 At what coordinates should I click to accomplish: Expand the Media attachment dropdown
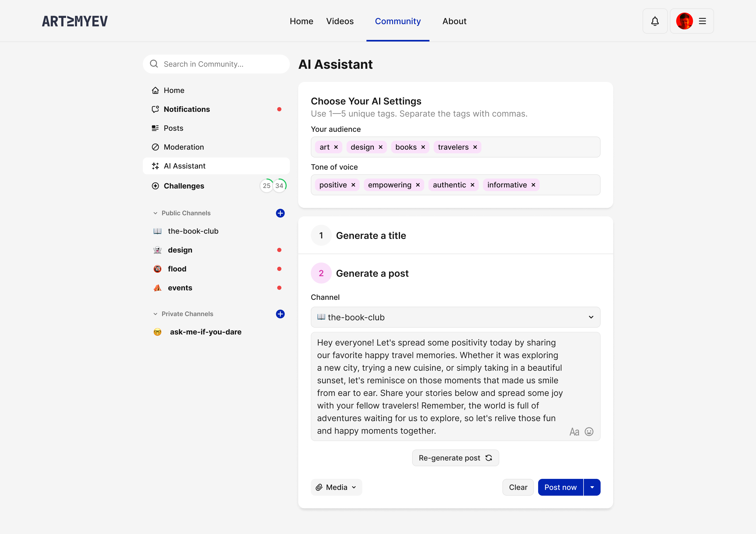pos(336,487)
